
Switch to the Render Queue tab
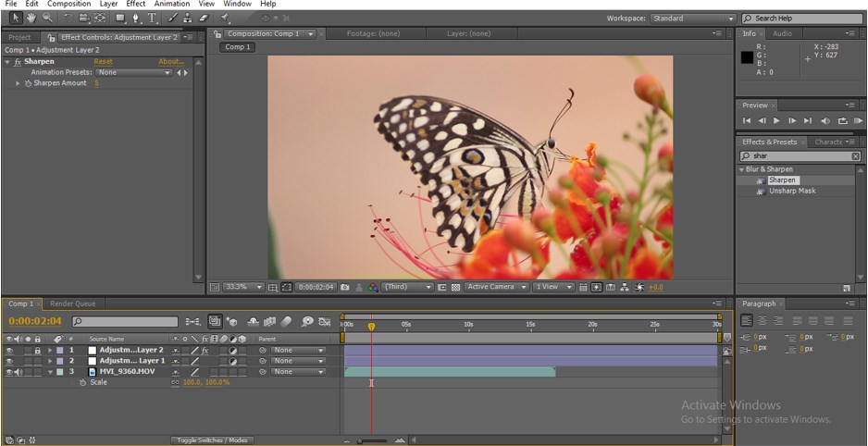72,304
